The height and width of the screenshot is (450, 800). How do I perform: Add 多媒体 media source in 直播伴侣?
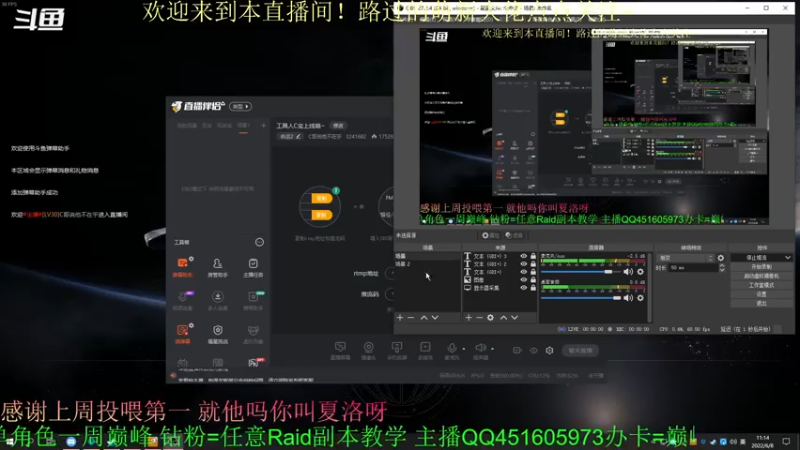(425, 351)
